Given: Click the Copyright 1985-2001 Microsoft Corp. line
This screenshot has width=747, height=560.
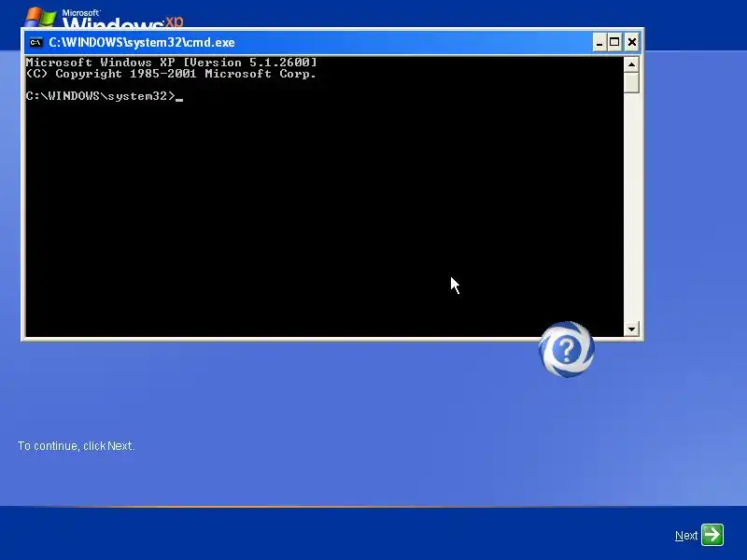Looking at the screenshot, I should [x=172, y=74].
